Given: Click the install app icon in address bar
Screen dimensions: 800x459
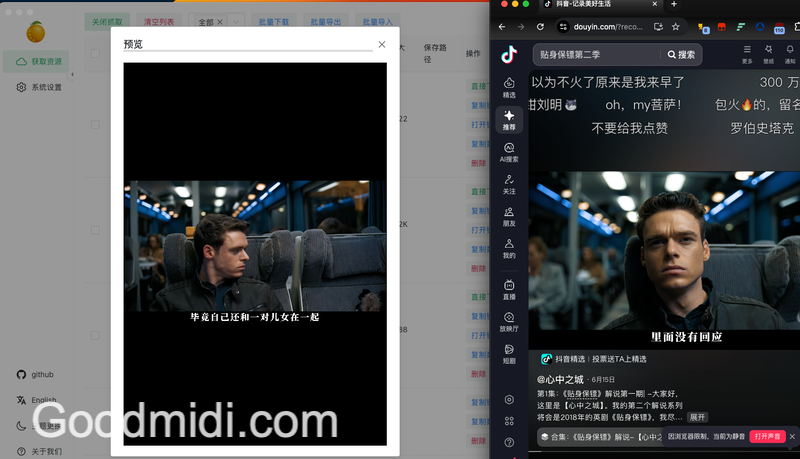Looking at the screenshot, I should click(x=658, y=27).
